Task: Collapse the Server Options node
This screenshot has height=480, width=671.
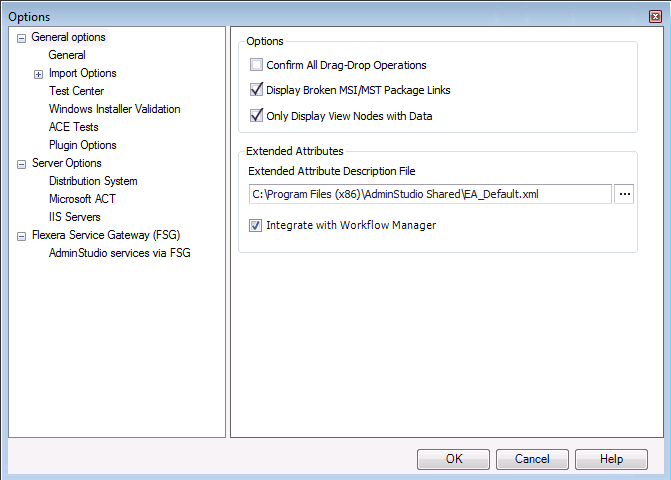Action: (21, 164)
